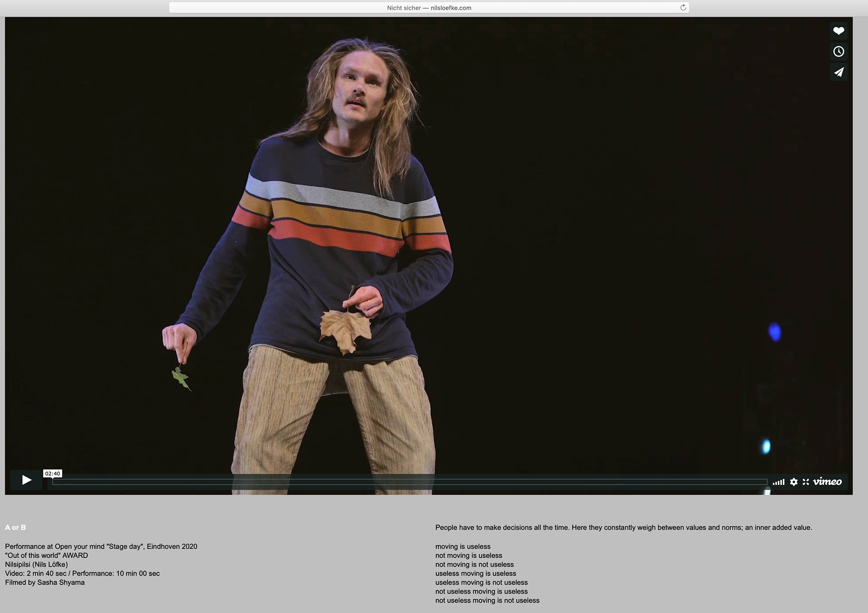868x613 pixels.
Task: Click the "moving is useless" line
Action: [x=462, y=547]
